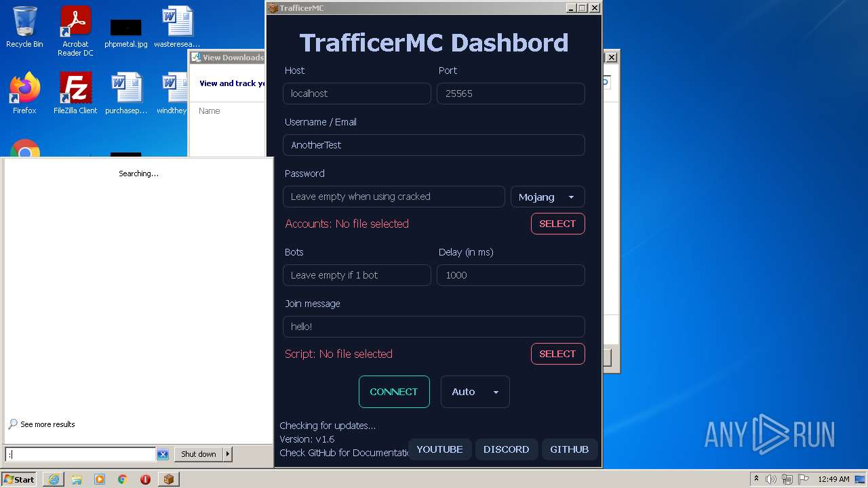868x488 pixels.
Task: Open the windthey Word document icon
Action: [172, 94]
